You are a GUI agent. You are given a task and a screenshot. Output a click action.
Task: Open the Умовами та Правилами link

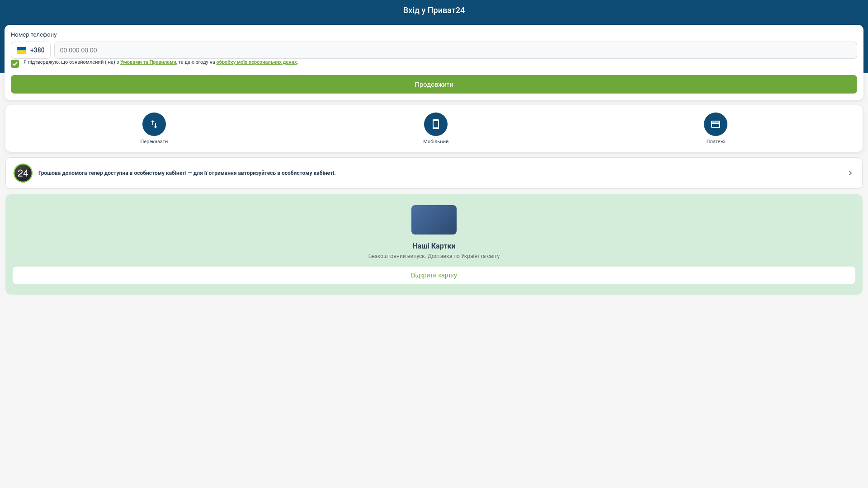pos(148,62)
